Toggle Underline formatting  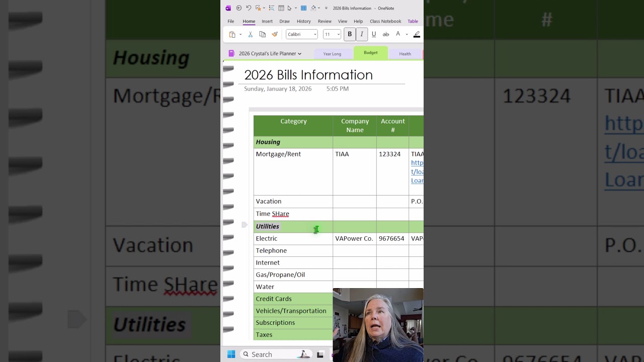374,34
